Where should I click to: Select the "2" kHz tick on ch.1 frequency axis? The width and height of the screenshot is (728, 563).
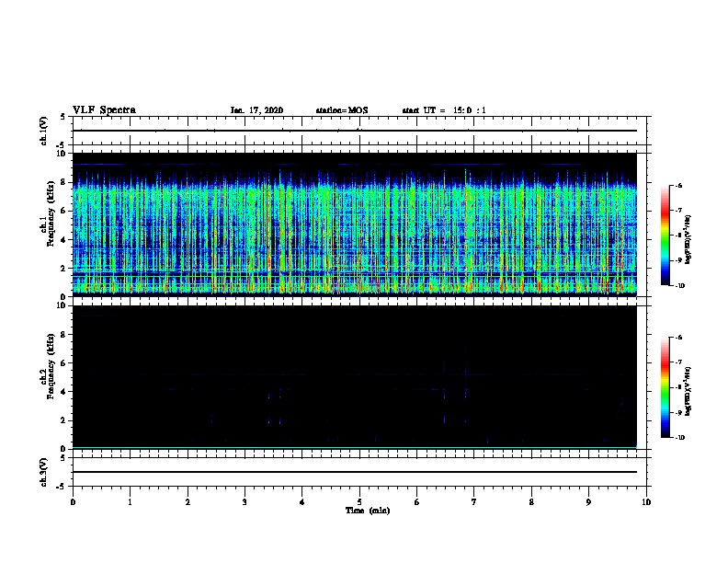(63, 269)
